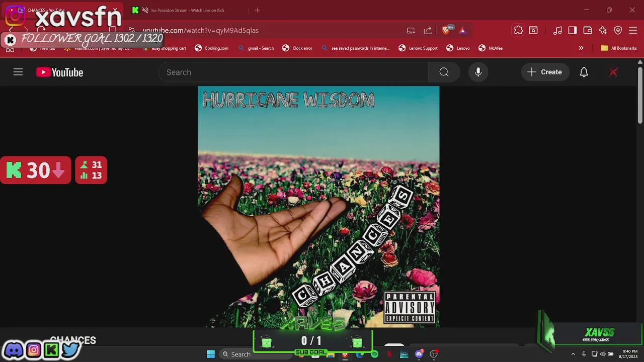Start voice search with the microphone
Viewport: 644px width, 362px height.
coord(478,72)
